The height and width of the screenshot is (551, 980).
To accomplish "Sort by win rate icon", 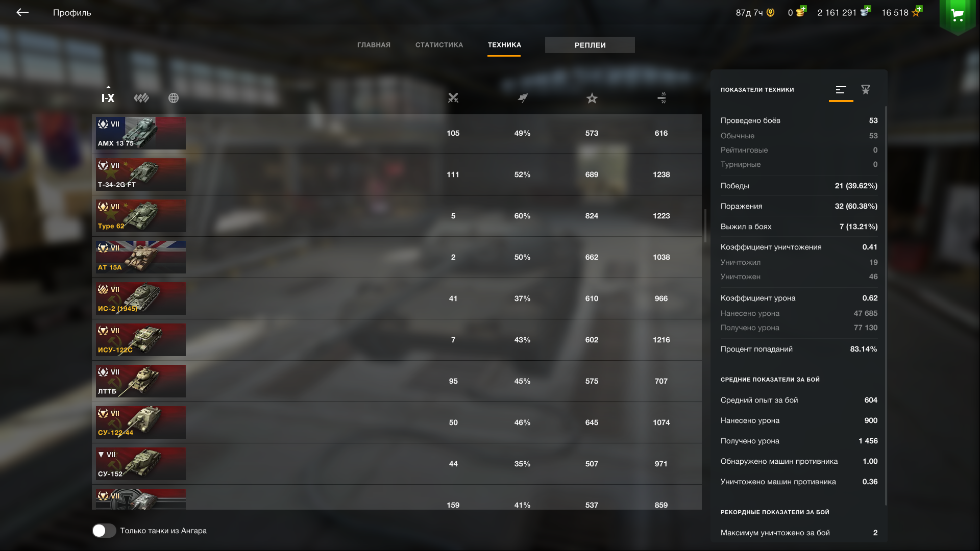I will click(x=523, y=98).
